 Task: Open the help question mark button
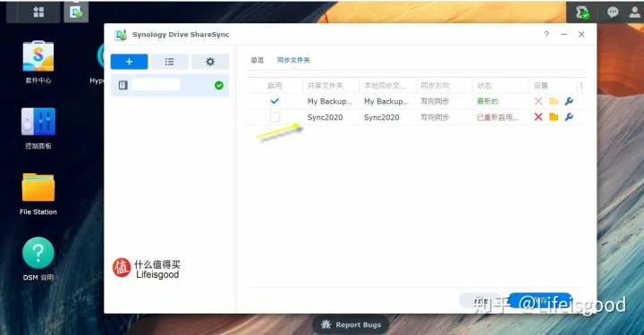(547, 35)
